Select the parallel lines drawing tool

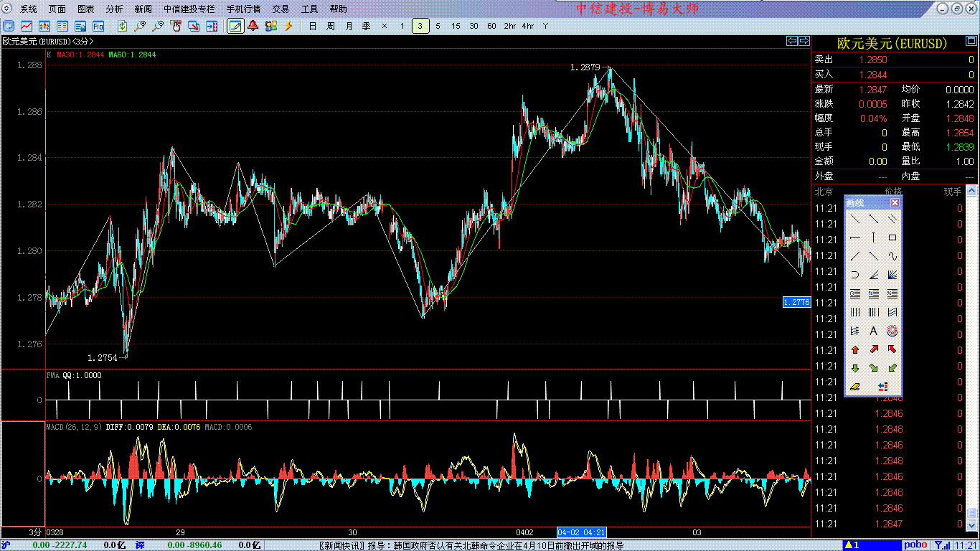[x=892, y=219]
